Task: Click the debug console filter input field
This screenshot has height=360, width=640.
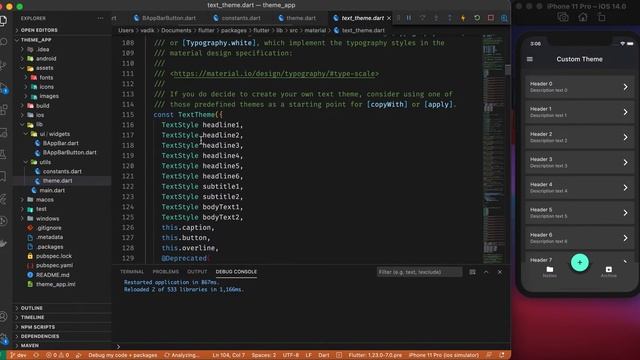Action: tap(419, 272)
